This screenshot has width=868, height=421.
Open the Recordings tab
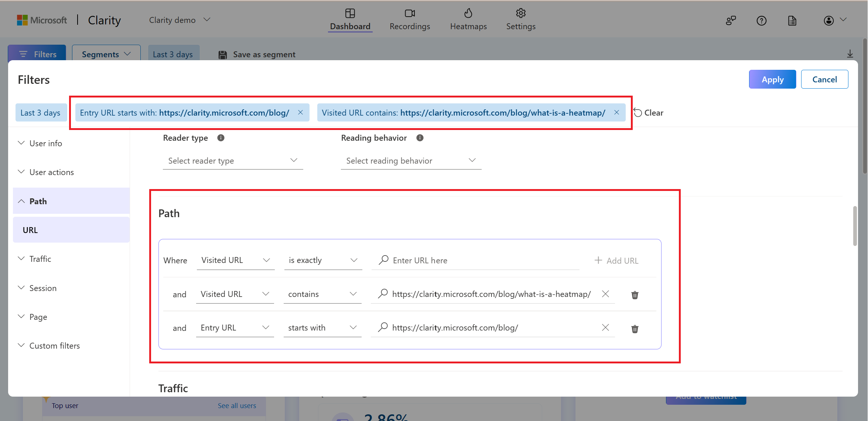pyautogui.click(x=410, y=20)
